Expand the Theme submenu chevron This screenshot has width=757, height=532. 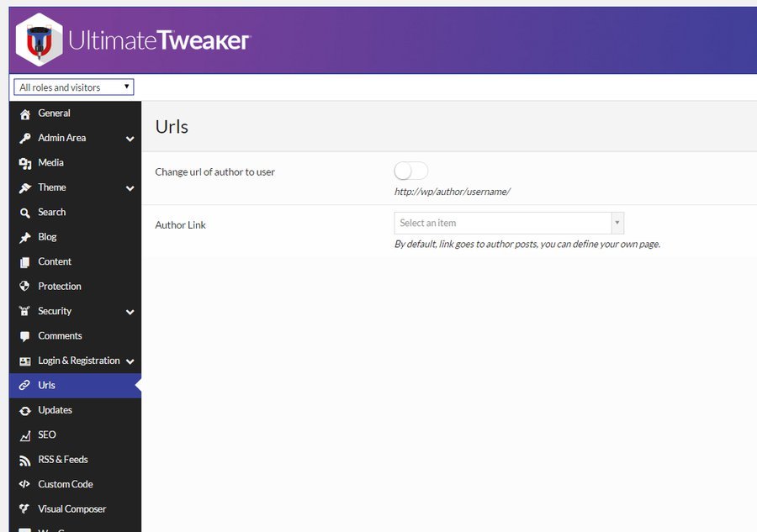click(130, 188)
